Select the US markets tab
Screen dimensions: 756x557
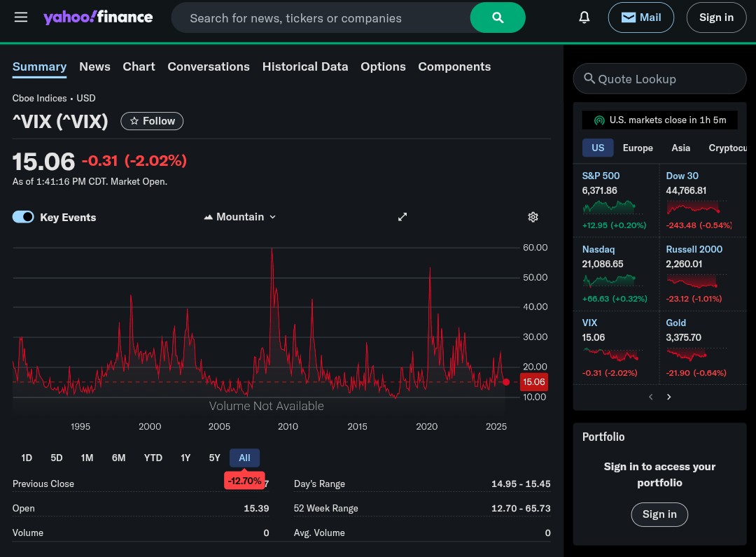[598, 148]
